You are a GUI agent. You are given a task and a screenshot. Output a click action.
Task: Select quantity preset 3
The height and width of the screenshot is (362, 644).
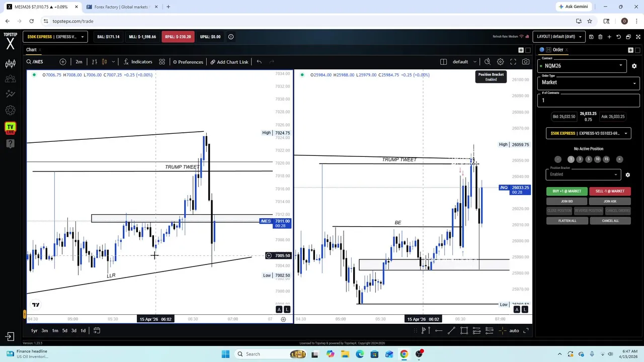point(580,159)
